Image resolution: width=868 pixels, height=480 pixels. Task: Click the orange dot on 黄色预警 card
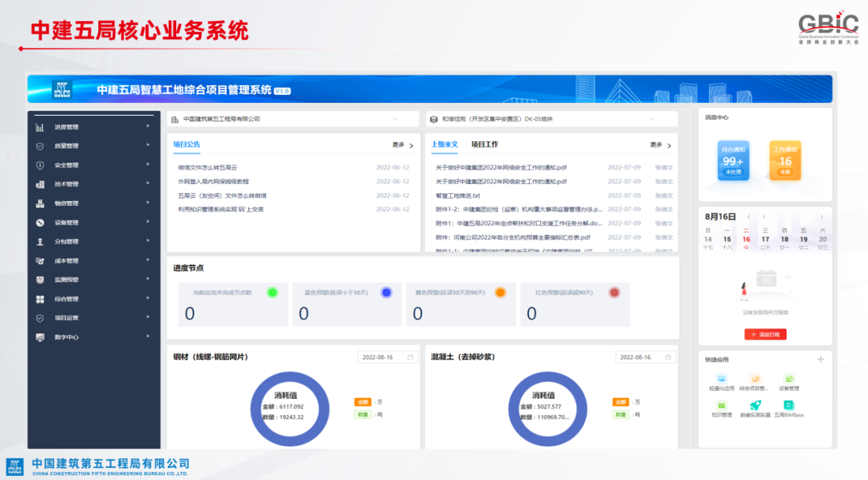pyautogui.click(x=501, y=293)
